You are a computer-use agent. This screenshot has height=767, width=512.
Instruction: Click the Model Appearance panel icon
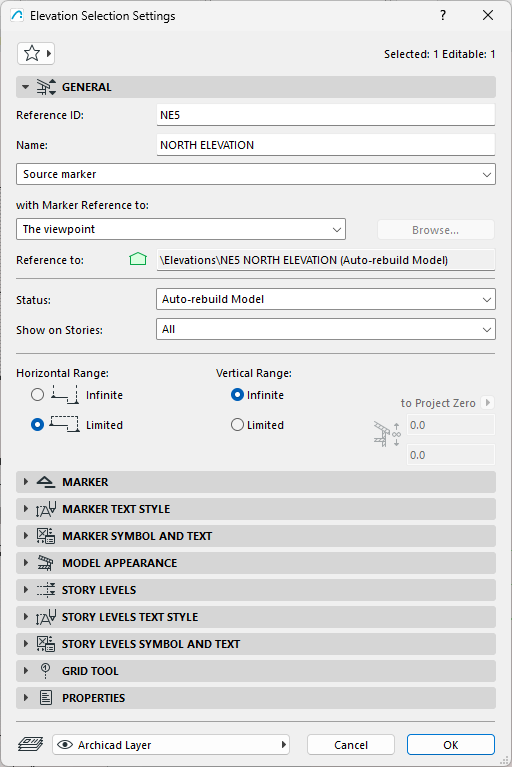45,563
